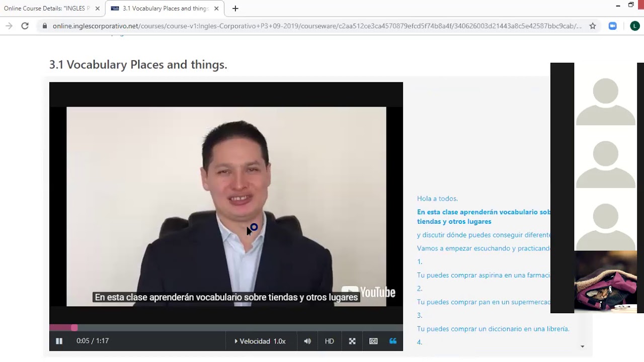The image size is (644, 362).
Task: Click transcript number '2.'
Action: click(420, 289)
